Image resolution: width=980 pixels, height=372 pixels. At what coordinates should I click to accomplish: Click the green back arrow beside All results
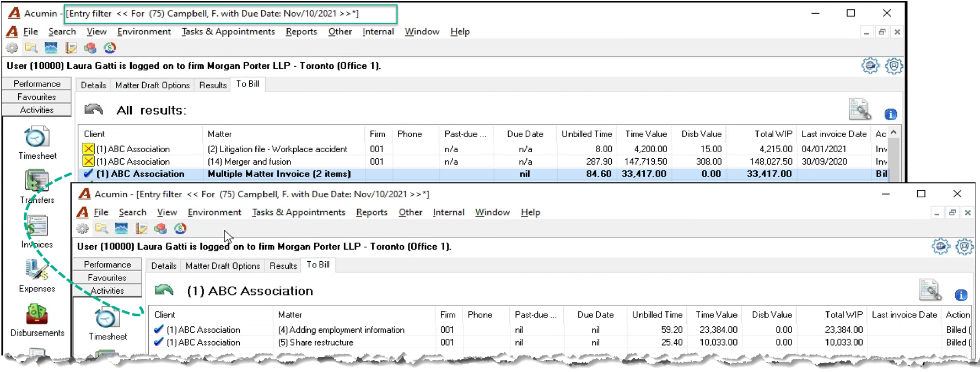click(94, 109)
